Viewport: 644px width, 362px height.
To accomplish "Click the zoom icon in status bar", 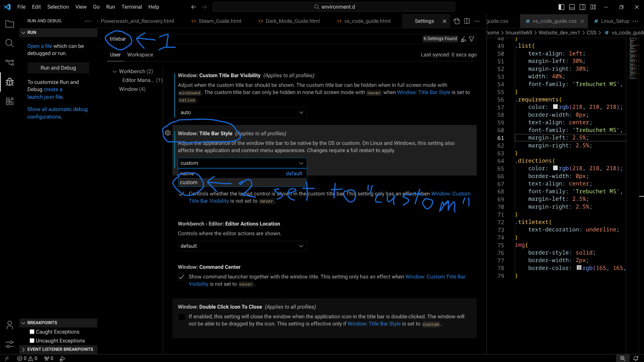I will [622, 358].
